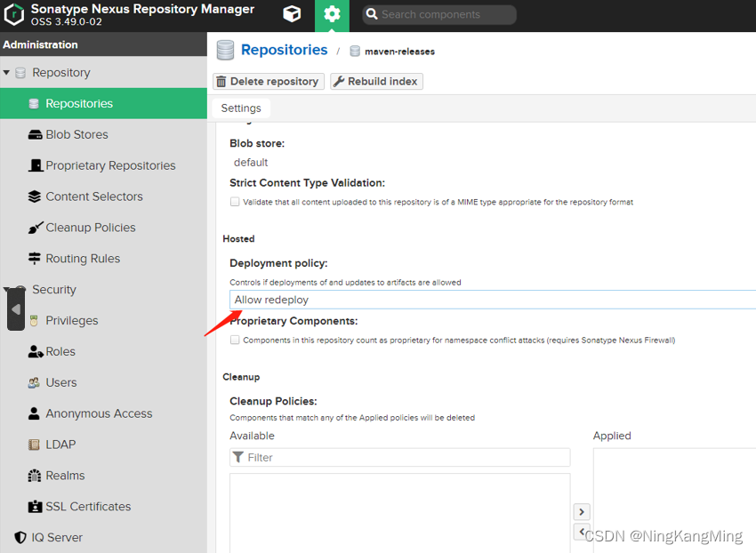756x553 pixels.
Task: Click the Blob Stores drive icon
Action: pyautogui.click(x=36, y=135)
